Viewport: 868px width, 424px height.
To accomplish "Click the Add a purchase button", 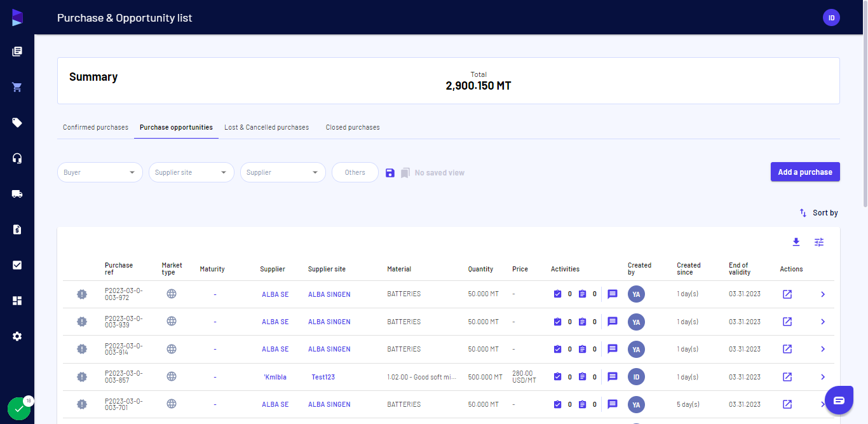I will pos(805,172).
